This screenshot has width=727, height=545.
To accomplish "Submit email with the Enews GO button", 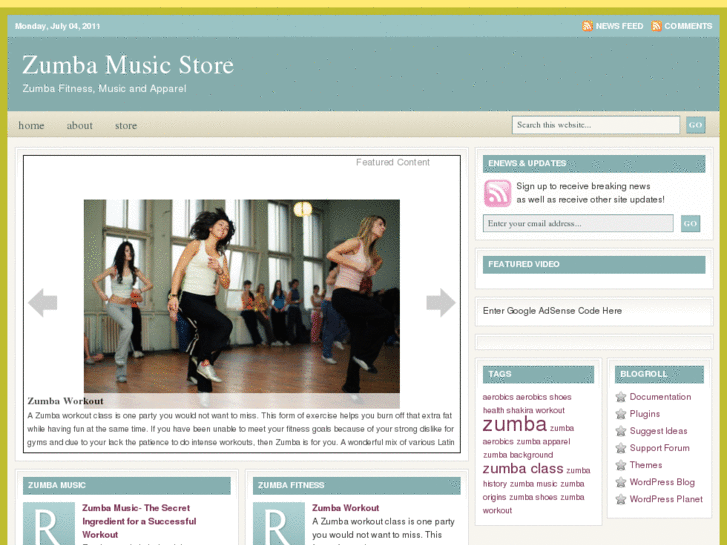I will coord(690,223).
